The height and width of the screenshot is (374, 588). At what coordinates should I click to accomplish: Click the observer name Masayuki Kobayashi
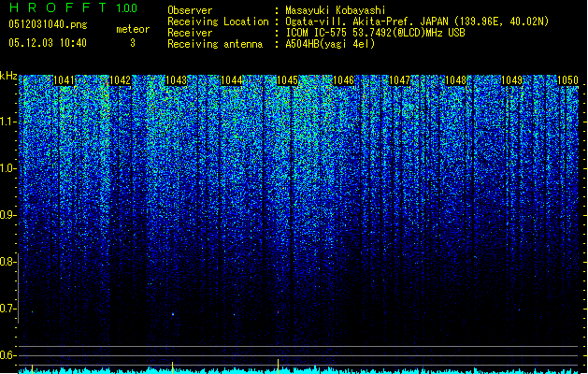point(336,10)
